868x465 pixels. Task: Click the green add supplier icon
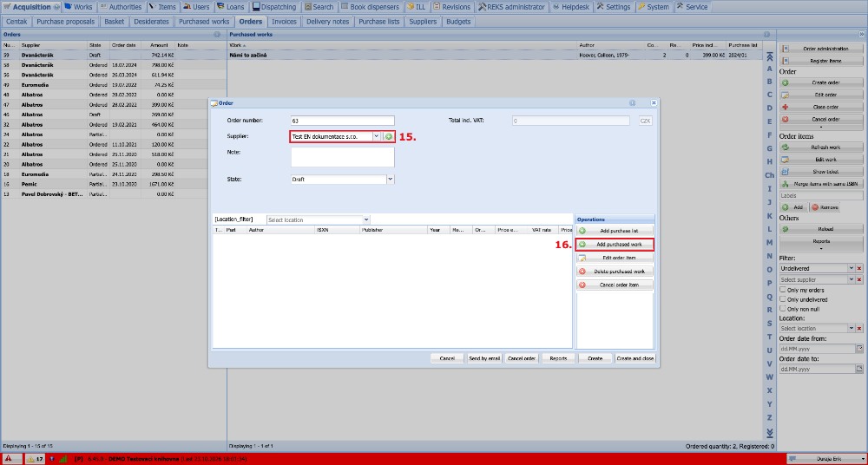[389, 136]
